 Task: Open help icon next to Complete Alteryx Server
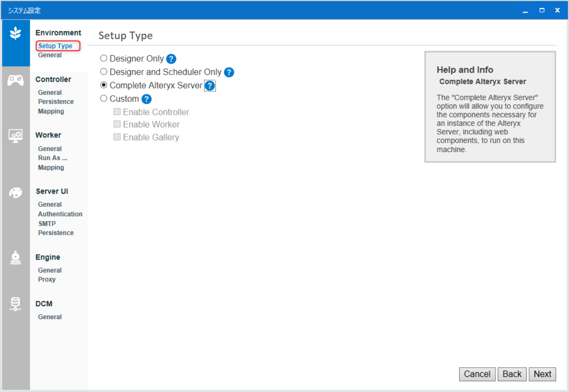click(x=210, y=86)
